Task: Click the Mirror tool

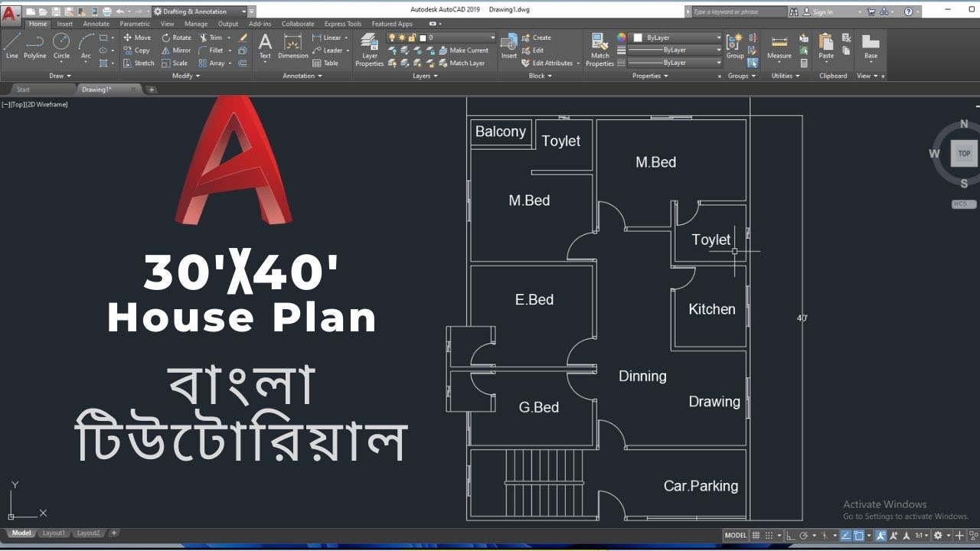Action: pos(176,51)
